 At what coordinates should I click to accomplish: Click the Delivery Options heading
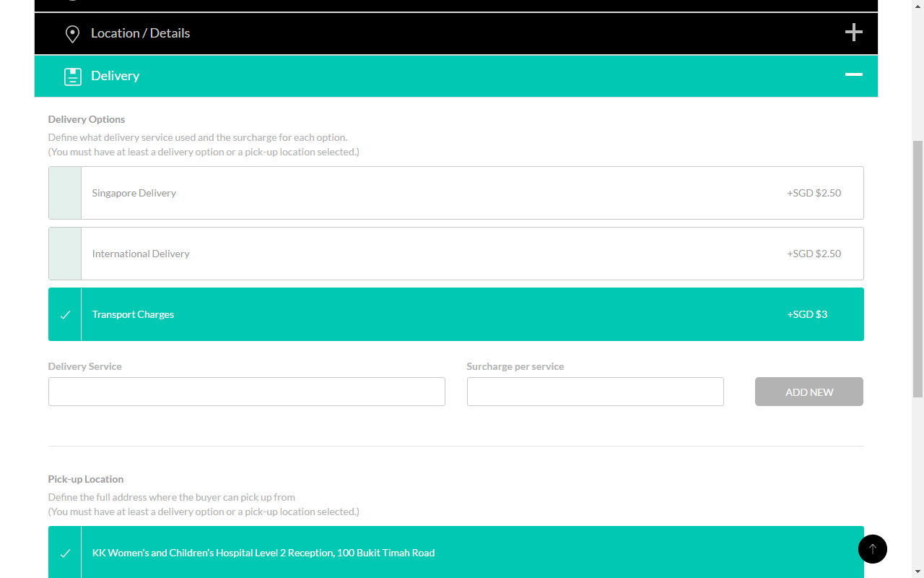pos(87,119)
